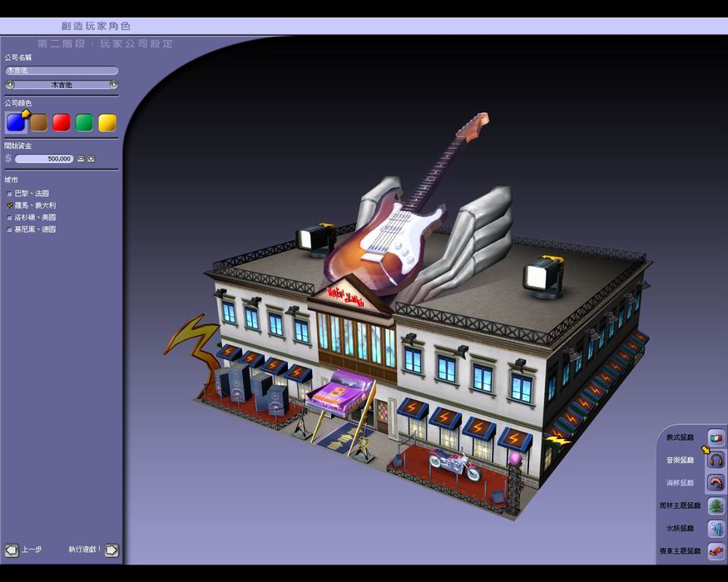Choose the aquarium restaurant icon
728x582 pixels.
(716, 528)
